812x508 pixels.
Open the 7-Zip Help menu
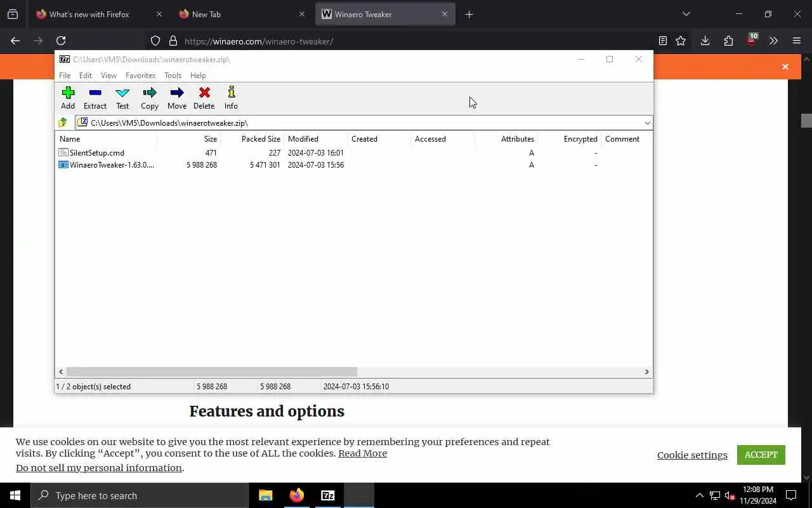[198, 75]
